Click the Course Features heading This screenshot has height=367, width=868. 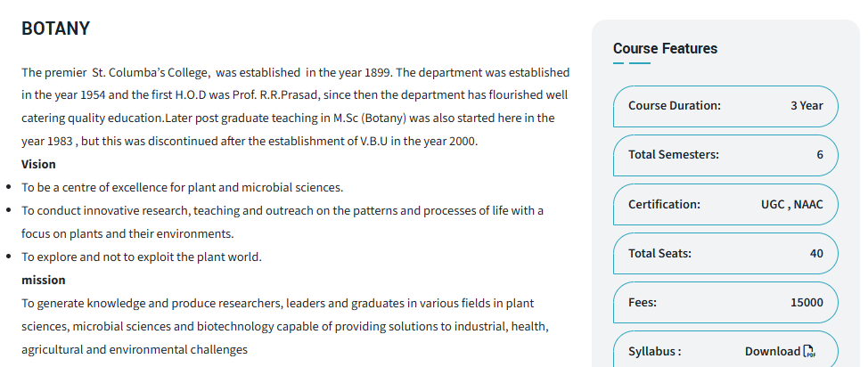[665, 48]
